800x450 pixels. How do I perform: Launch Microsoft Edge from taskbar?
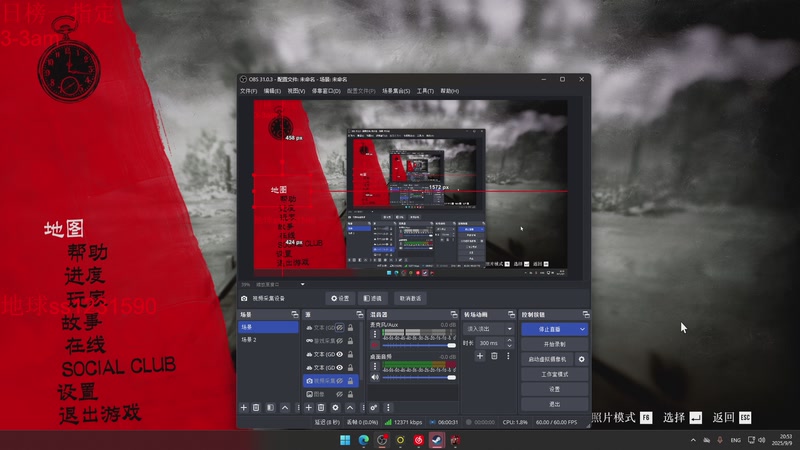[363, 440]
